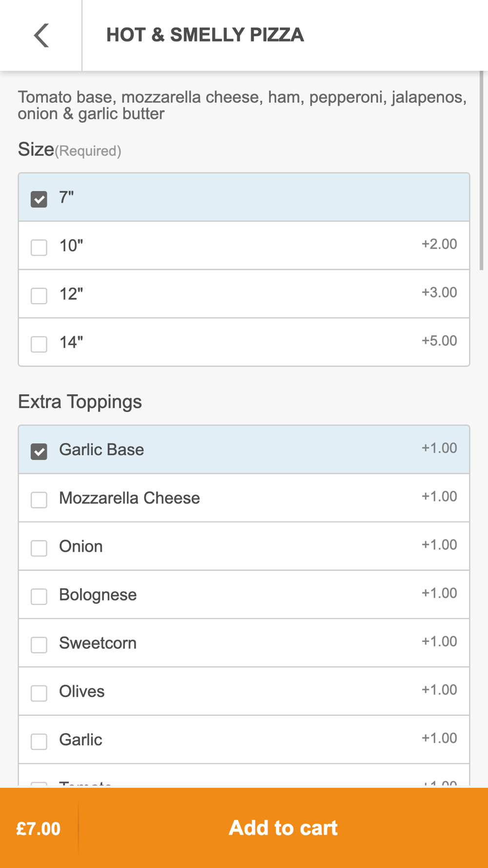The width and height of the screenshot is (488, 868).
Task: Tick the Onion topping checkbox
Action: pos(39,548)
